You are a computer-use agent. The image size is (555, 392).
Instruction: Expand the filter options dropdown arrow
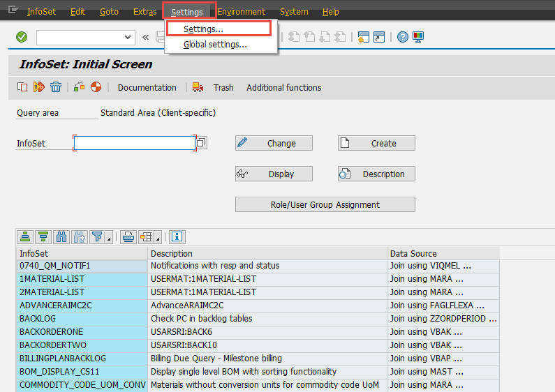(110, 239)
